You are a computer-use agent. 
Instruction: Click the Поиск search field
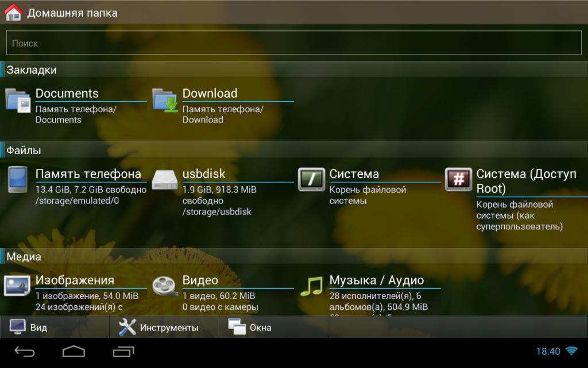(x=294, y=43)
